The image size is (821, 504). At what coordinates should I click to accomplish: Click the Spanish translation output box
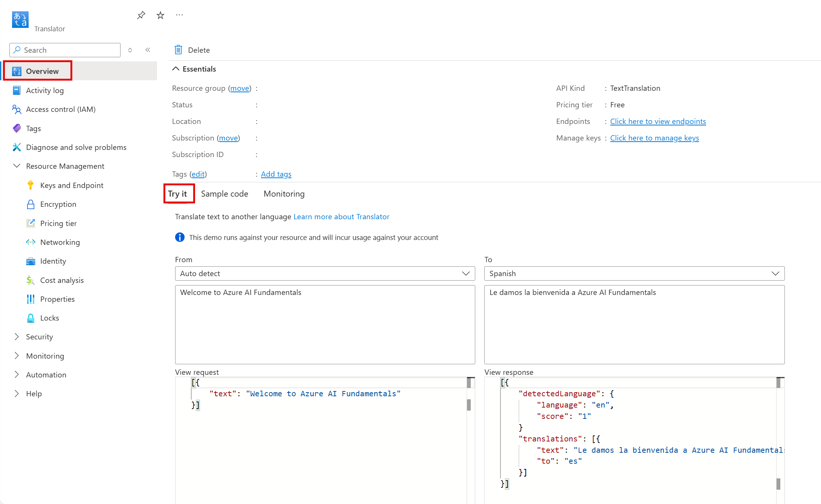634,324
